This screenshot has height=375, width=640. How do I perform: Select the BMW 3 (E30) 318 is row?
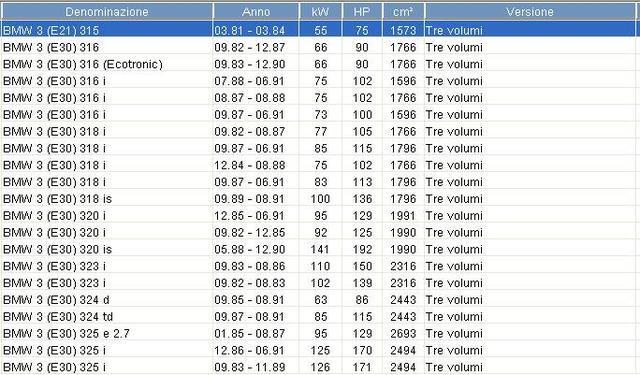[318, 199]
